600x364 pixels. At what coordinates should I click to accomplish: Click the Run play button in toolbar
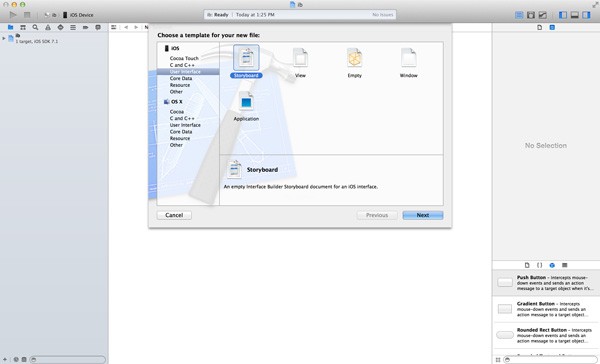coord(13,15)
